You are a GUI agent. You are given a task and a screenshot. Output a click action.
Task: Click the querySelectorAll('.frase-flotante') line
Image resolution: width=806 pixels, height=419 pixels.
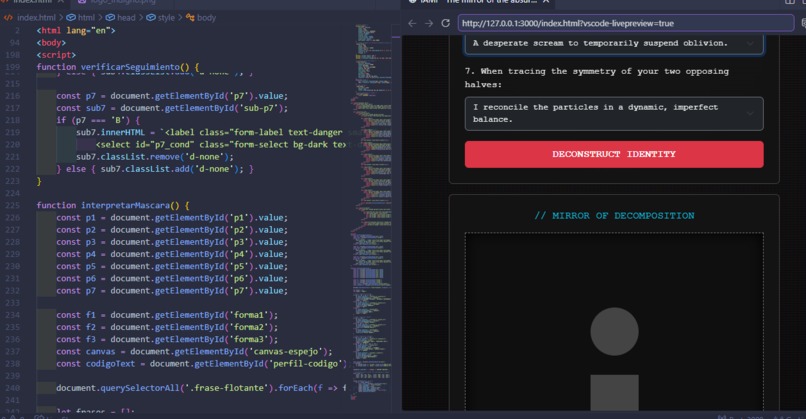pos(202,388)
